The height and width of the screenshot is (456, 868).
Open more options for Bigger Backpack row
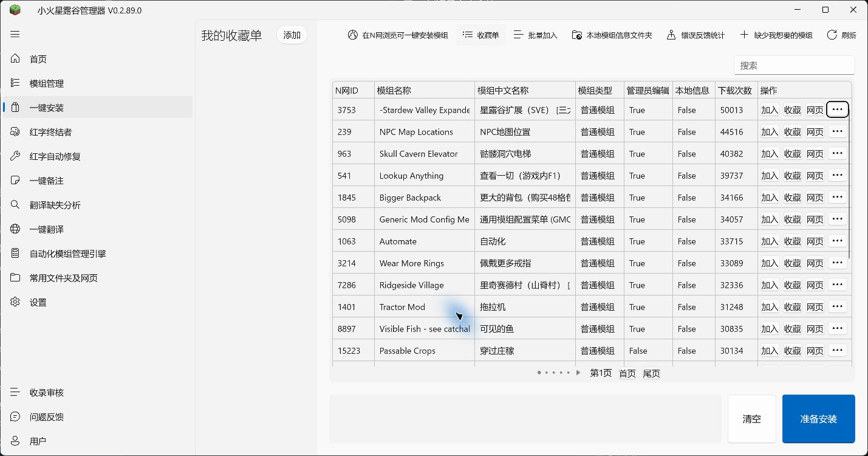pyautogui.click(x=837, y=197)
